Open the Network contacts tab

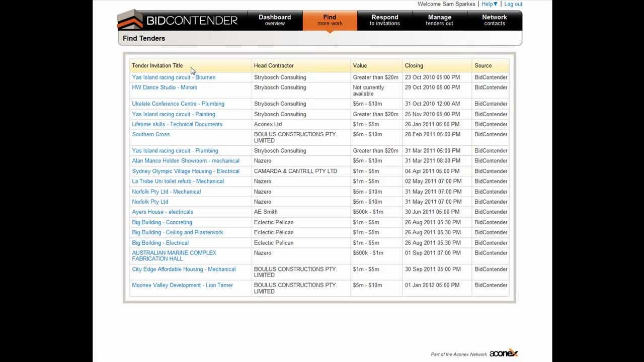coord(494,20)
